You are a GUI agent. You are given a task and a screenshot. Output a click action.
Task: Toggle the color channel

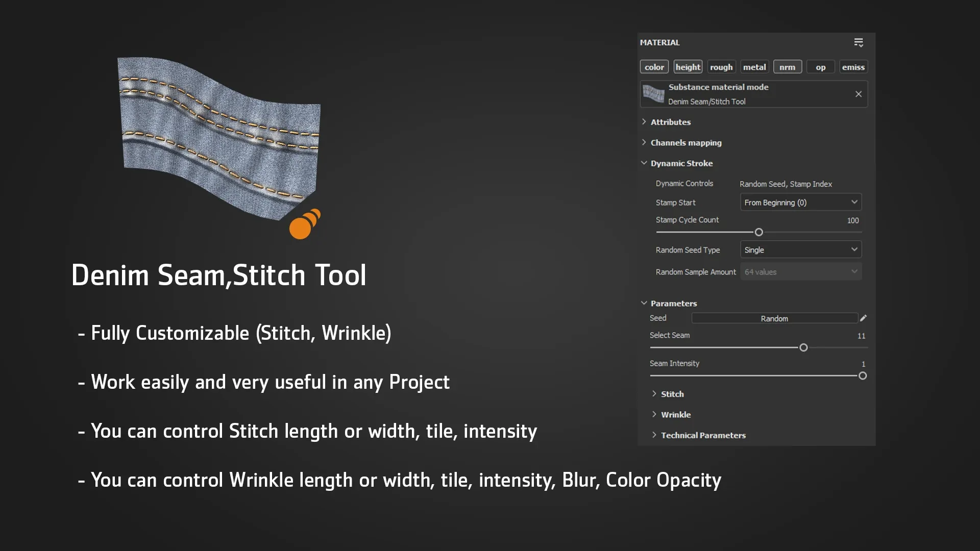click(x=654, y=66)
